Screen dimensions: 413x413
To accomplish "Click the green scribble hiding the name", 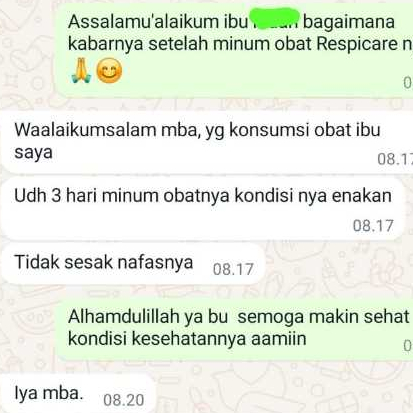I will click(275, 19).
